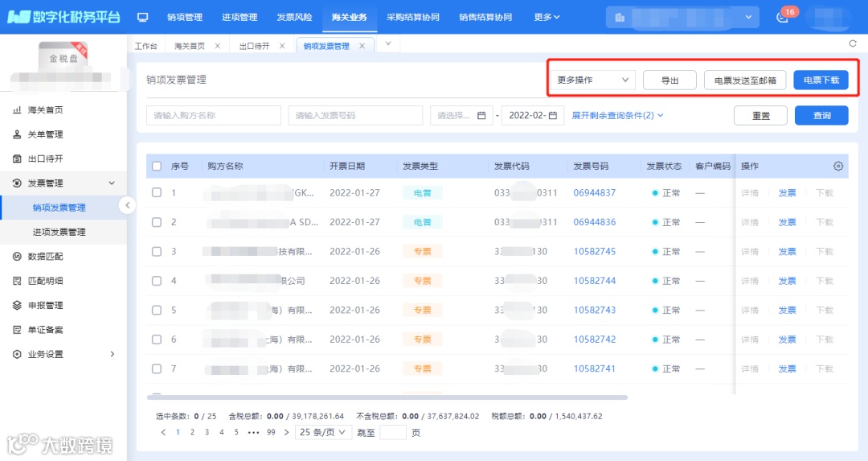Toggle the select-all checkbox in table header
Image resolution: width=868 pixels, height=461 pixels.
click(157, 166)
